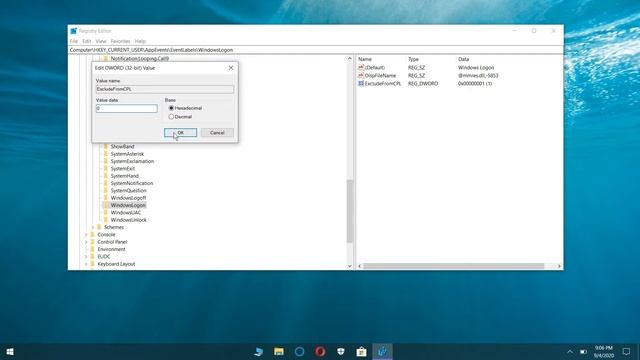Click the (Default) string value icon
Viewport: 640px width, 360px height.
[x=361, y=67]
